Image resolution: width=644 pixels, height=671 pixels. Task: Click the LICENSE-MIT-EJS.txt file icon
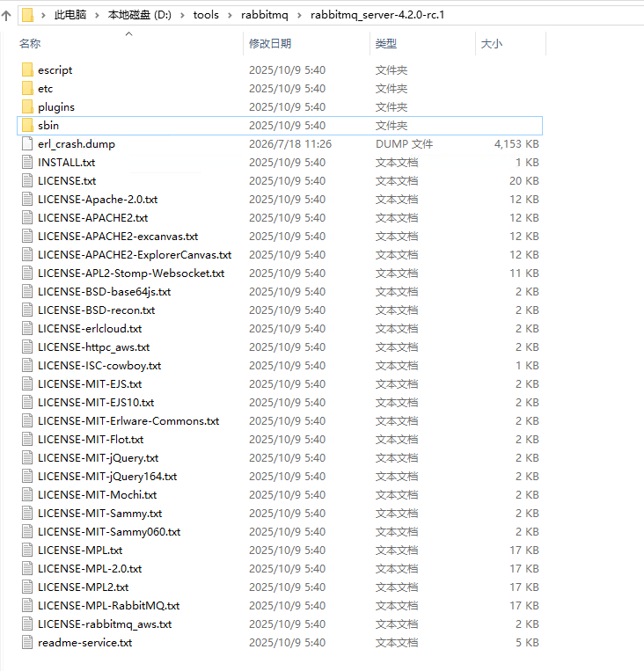coord(27,383)
